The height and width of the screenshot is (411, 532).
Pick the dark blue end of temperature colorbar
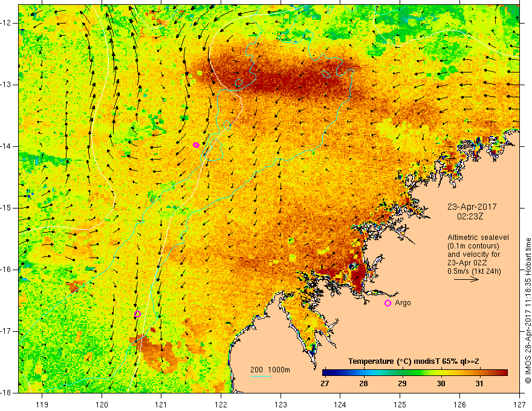[326, 373]
